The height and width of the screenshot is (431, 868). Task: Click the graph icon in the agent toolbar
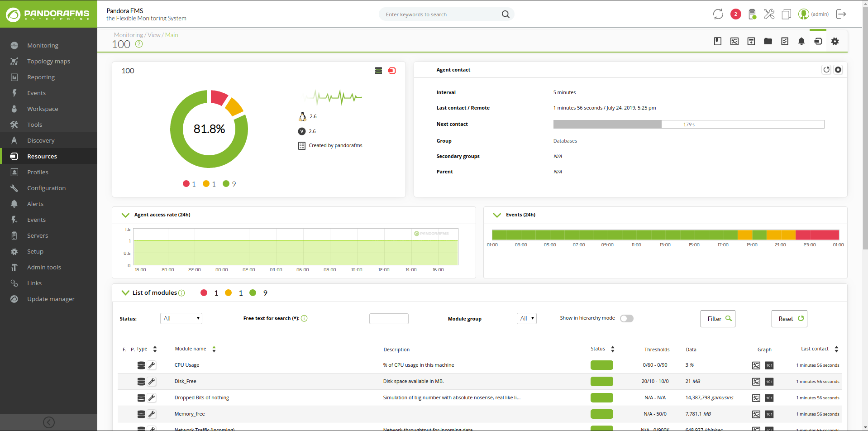[734, 41]
